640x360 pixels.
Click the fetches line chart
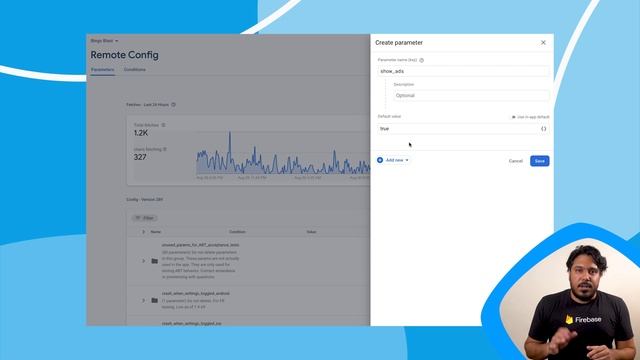[283, 153]
